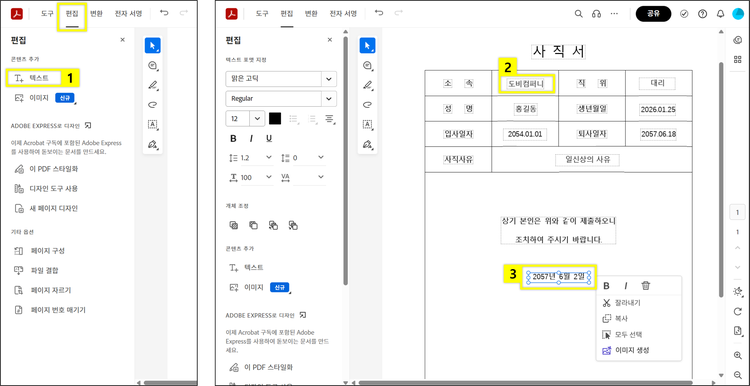Click the headphones read-aloud icon
750x386 pixels.
(x=596, y=14)
